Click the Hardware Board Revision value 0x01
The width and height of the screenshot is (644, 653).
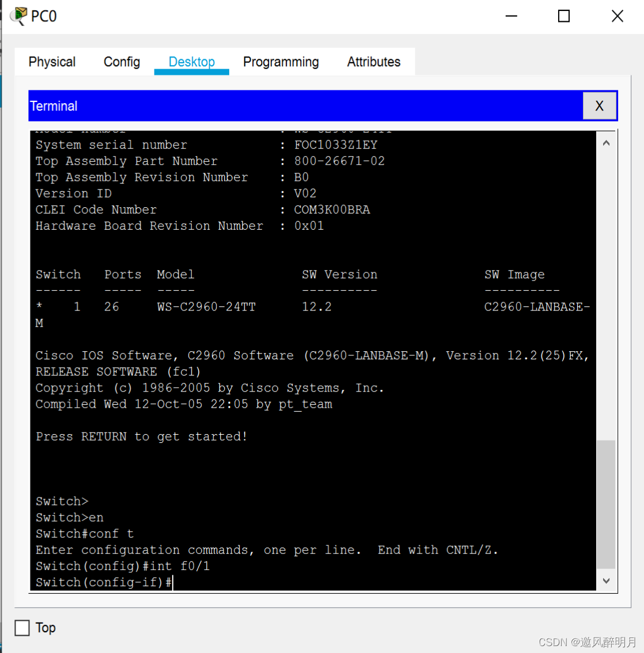coord(309,226)
